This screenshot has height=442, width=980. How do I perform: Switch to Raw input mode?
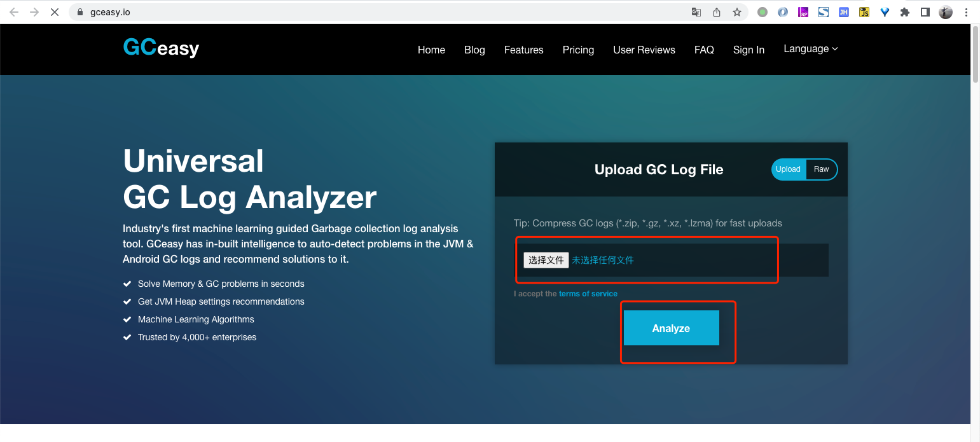(x=822, y=169)
